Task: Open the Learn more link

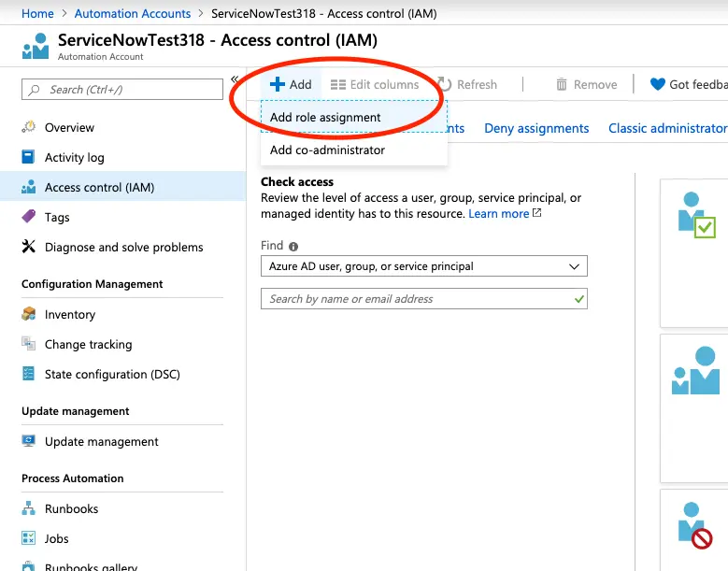Action: pos(499,214)
